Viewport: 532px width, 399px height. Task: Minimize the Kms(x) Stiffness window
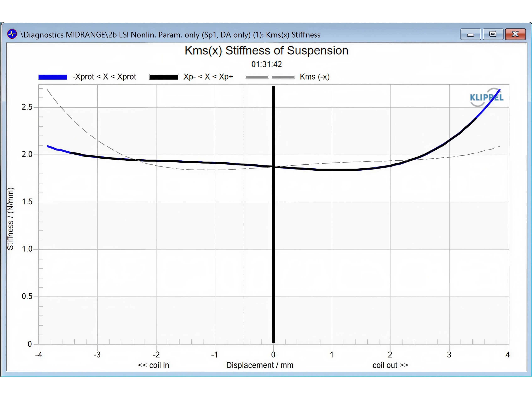click(470, 34)
